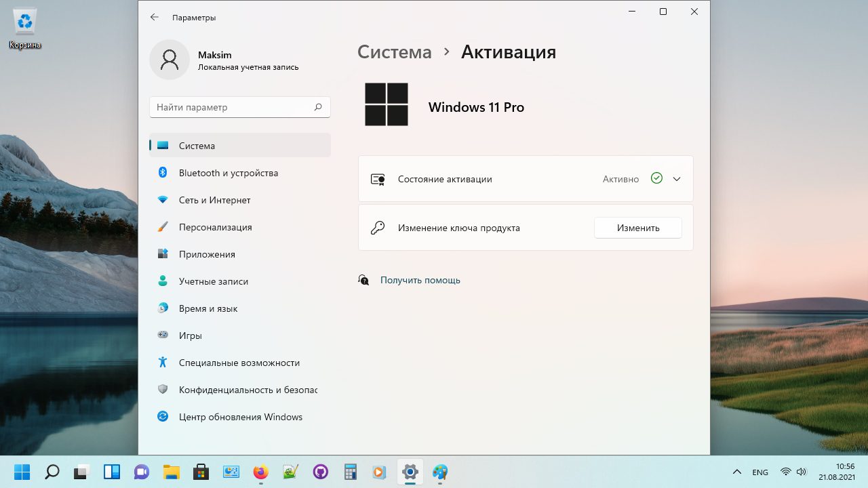
Task: Click the Локальная учетная запись text
Action: click(248, 67)
